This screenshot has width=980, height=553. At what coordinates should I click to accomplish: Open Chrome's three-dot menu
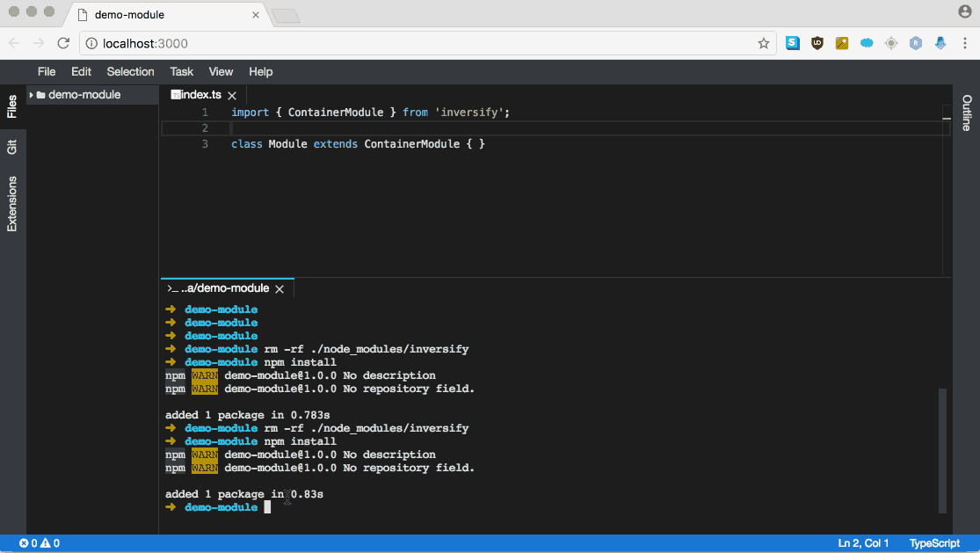point(965,42)
